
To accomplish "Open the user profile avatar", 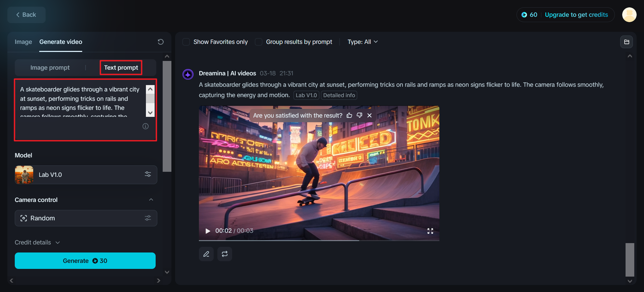I will coord(629,15).
